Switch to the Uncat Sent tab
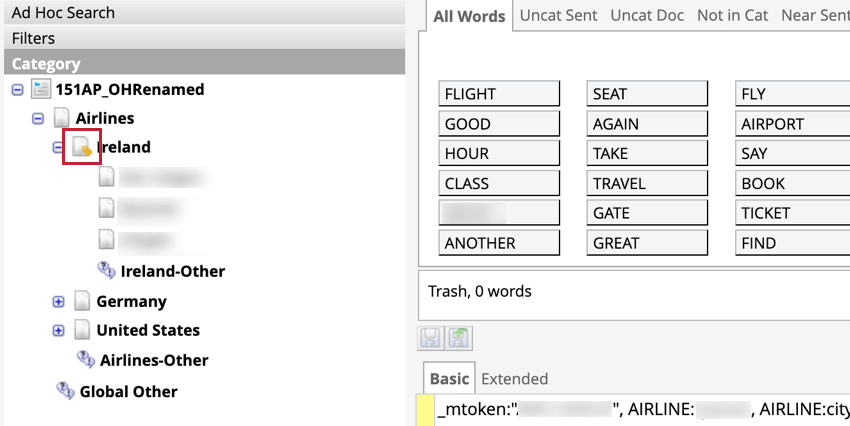850x426 pixels. [x=558, y=16]
